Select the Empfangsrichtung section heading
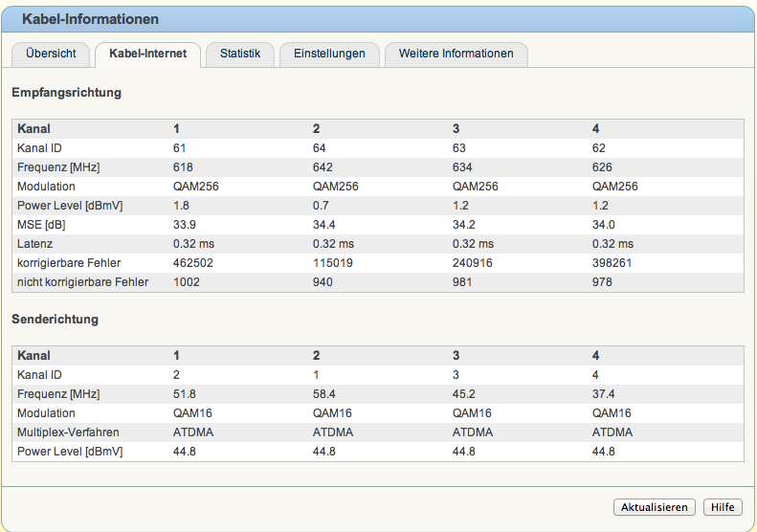This screenshot has width=757, height=532. (66, 94)
